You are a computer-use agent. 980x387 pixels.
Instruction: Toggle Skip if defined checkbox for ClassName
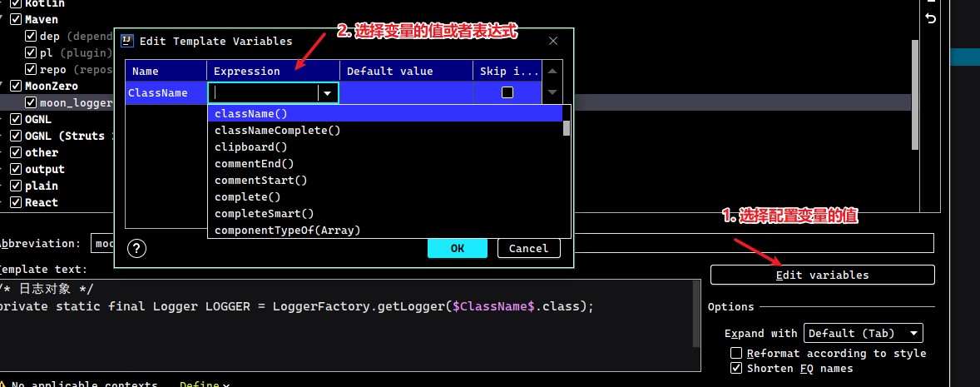pyautogui.click(x=507, y=92)
